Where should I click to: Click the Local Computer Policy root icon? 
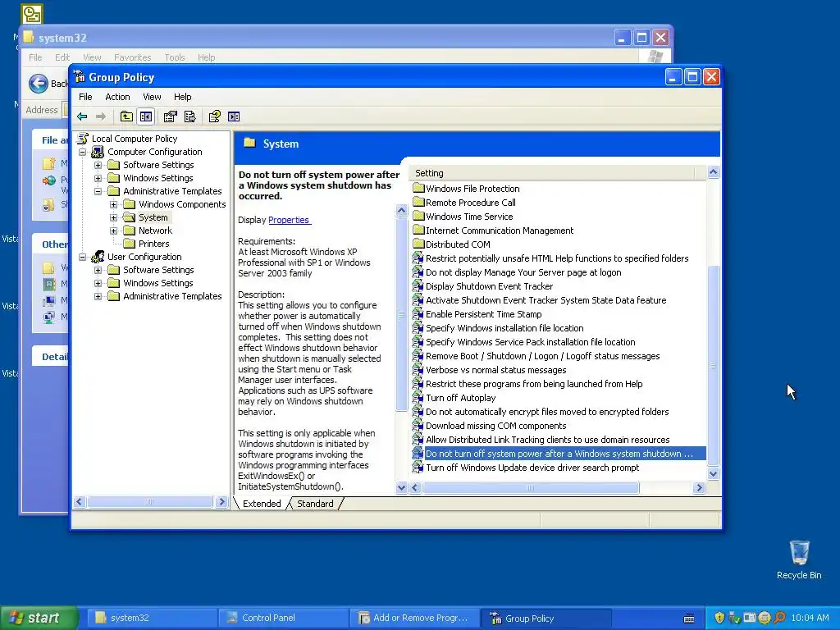(x=83, y=138)
